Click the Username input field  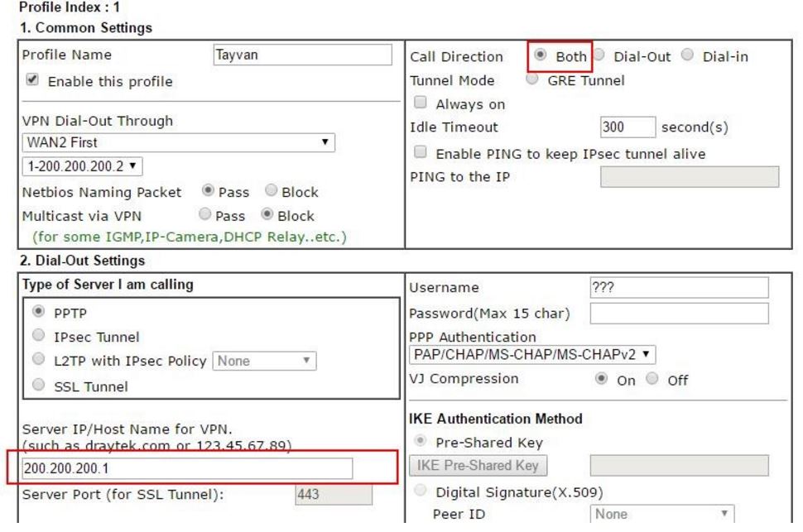(678, 286)
